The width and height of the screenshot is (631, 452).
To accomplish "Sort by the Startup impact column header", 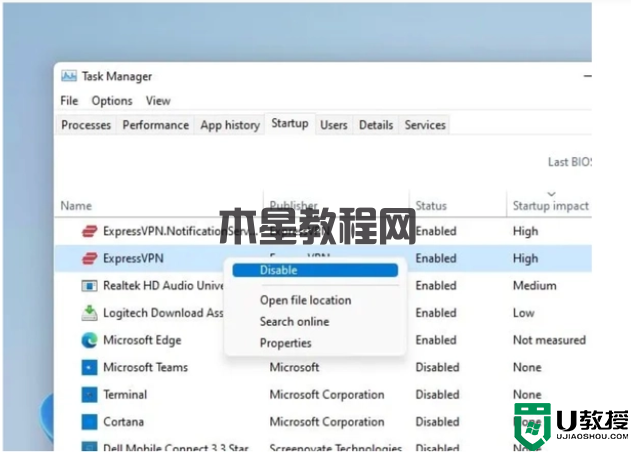I will pos(551,206).
